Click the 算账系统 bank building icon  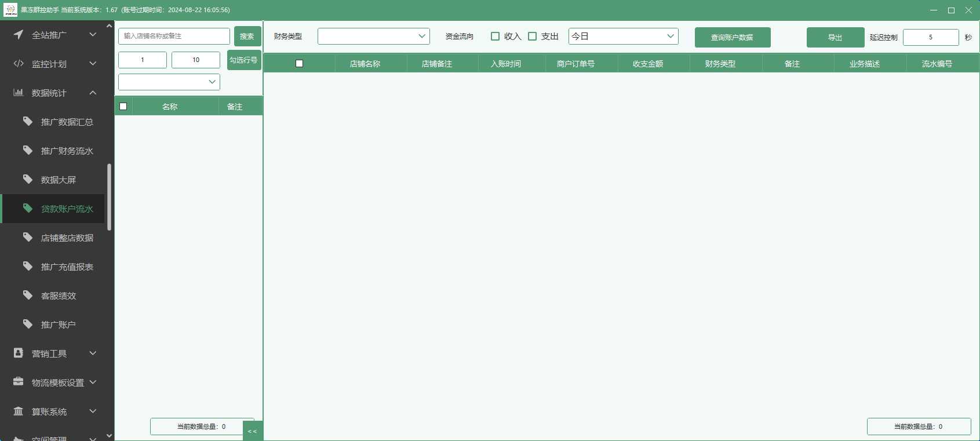click(x=19, y=411)
